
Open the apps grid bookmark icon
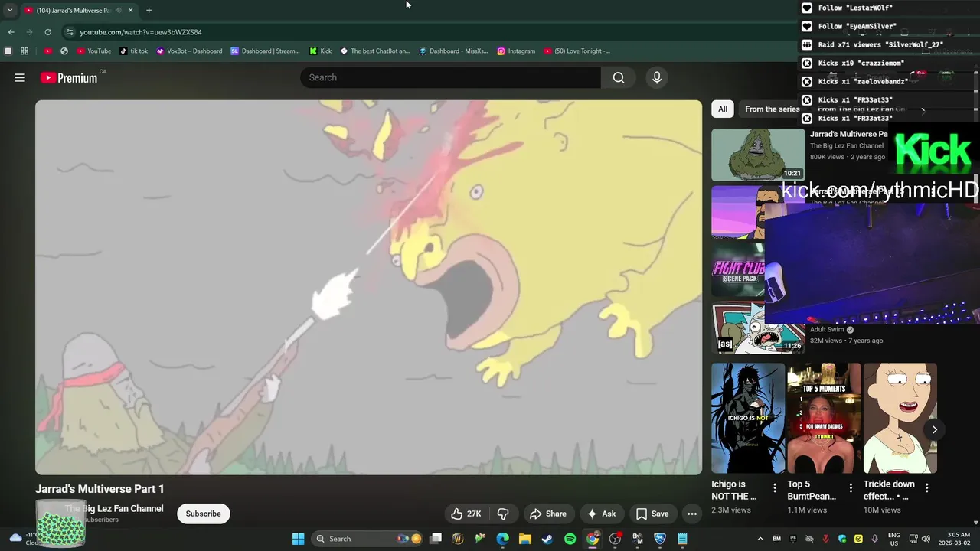point(24,51)
